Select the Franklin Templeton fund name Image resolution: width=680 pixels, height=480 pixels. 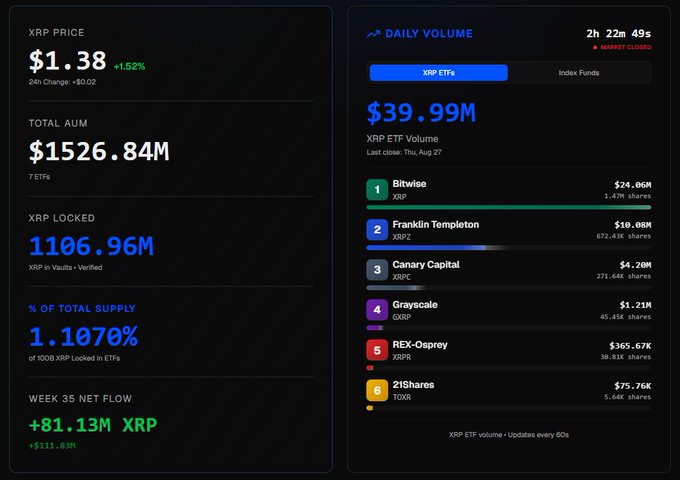435,225
